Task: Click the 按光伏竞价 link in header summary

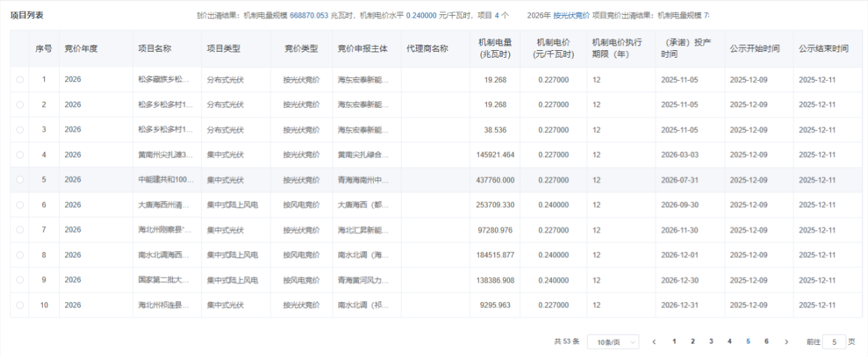Action: (x=571, y=15)
